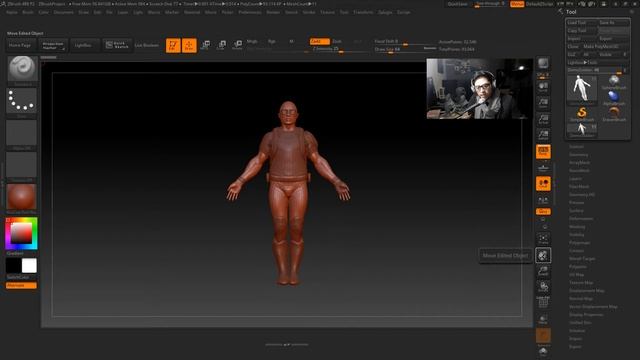Open the Material menu
The height and width of the screenshot is (360, 640).
click(x=192, y=12)
